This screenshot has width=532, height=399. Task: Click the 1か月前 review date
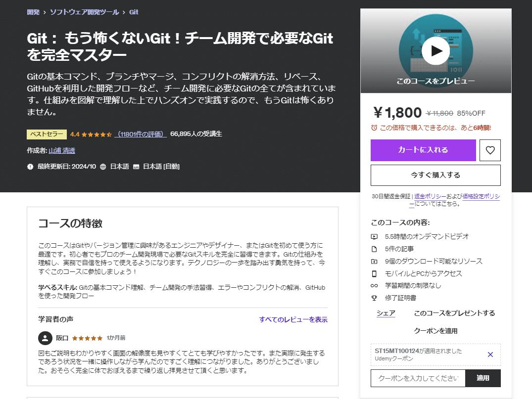point(116,338)
